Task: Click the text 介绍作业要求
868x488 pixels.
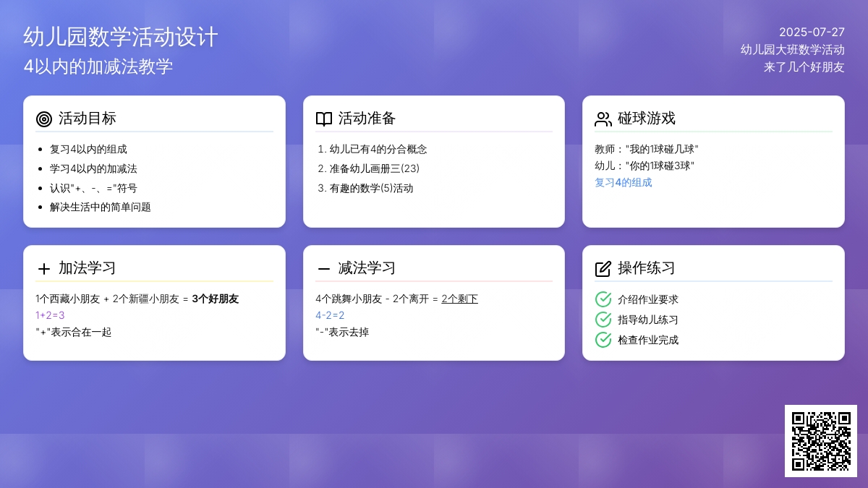Action: [x=648, y=300]
